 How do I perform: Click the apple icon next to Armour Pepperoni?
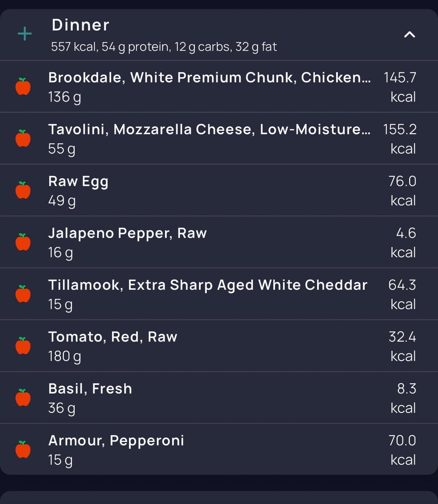pyautogui.click(x=23, y=449)
